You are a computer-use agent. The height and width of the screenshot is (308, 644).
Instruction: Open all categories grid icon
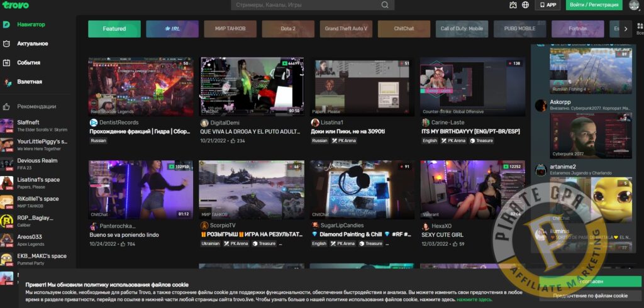click(640, 28)
